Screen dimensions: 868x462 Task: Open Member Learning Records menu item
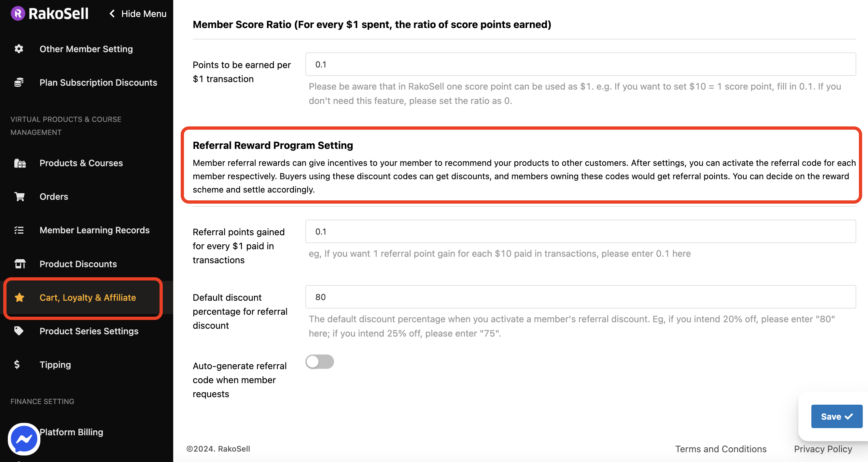coord(94,230)
